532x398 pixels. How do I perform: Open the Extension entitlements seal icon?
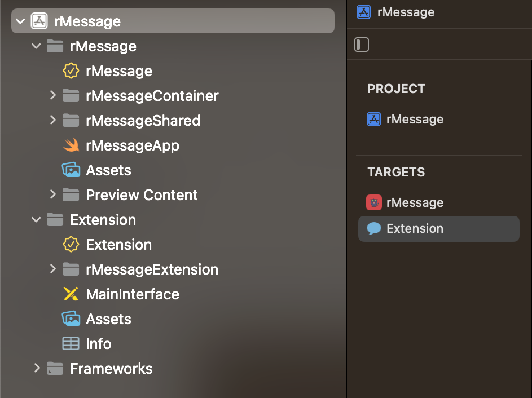[71, 245]
